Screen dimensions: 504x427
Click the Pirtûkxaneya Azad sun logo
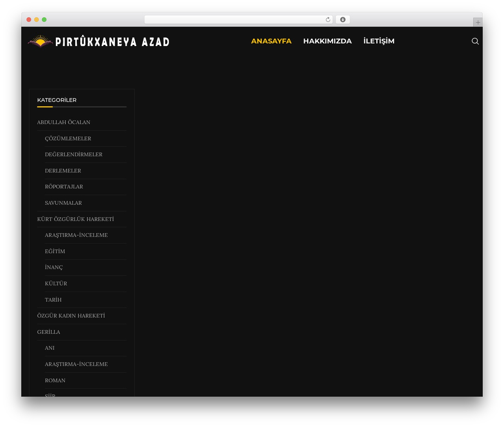(x=40, y=41)
